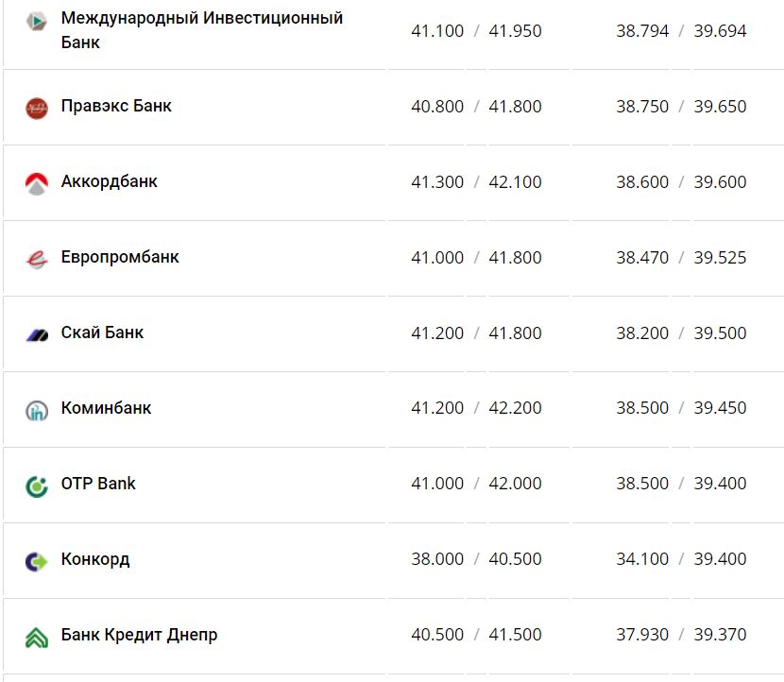Click Конкорд rate 38.000 / 40.500
Image resolution: width=784 pixels, height=682 pixels.
pos(476,559)
